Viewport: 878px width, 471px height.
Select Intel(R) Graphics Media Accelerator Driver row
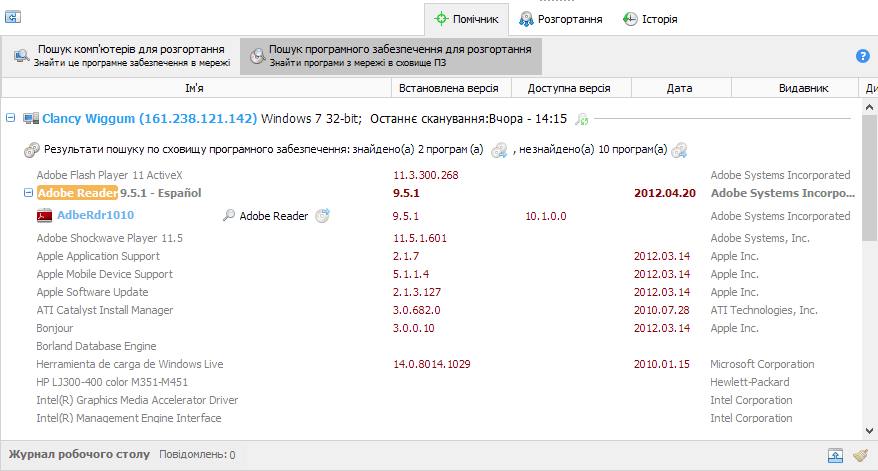(437, 400)
